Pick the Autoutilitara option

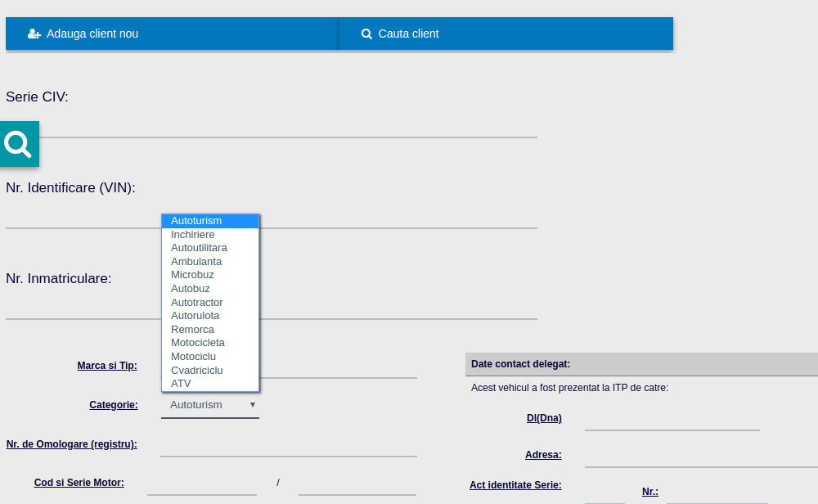pos(199,248)
